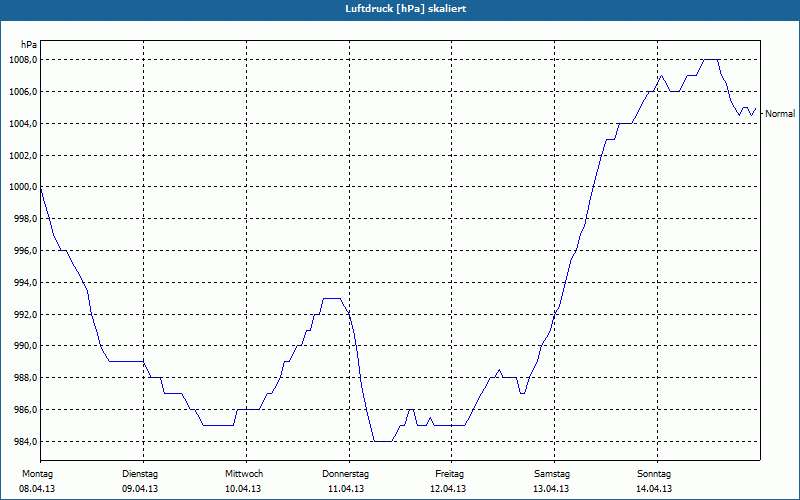Click the Dienstag day label
Screen dimensions: 800x500
140,474
